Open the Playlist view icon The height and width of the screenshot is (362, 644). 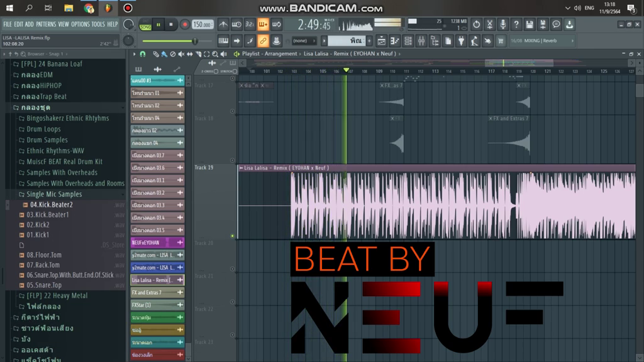coord(381,41)
